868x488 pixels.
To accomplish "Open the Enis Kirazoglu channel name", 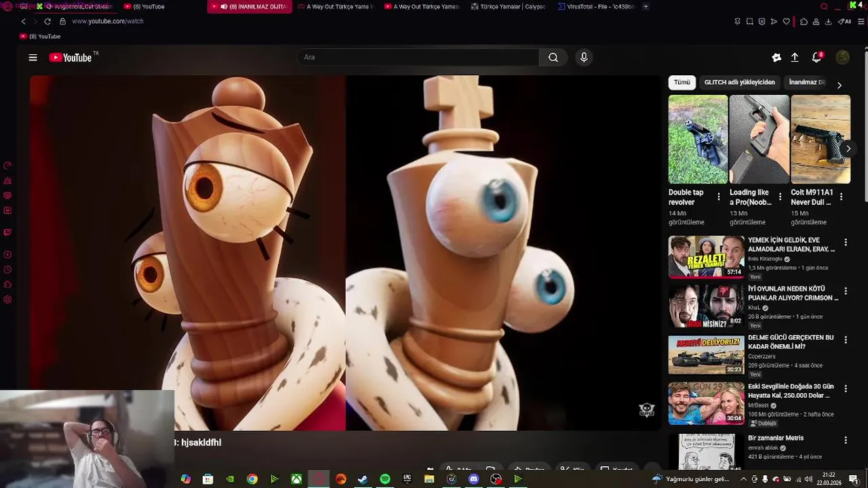I will click(x=765, y=259).
